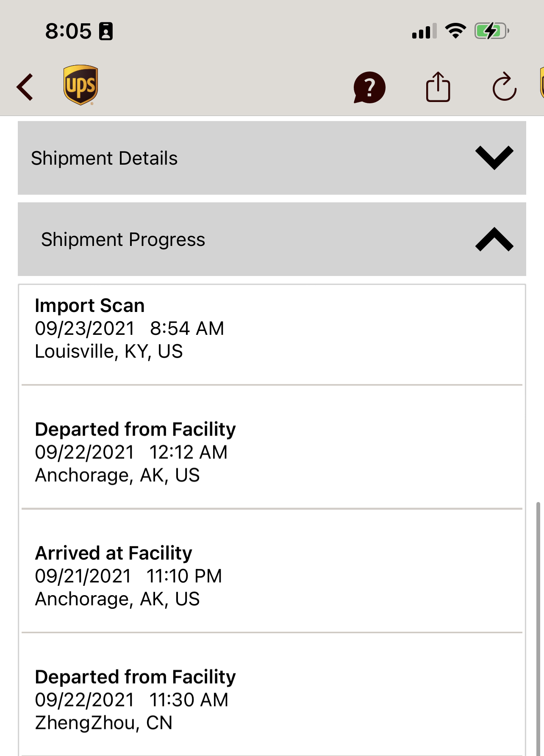Tap the share icon

tap(438, 87)
